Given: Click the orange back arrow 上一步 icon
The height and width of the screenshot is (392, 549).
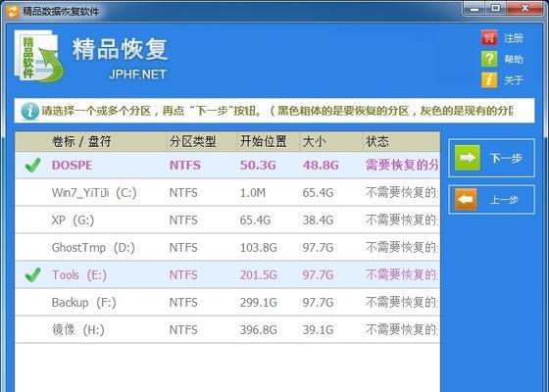Looking at the screenshot, I should (x=466, y=200).
